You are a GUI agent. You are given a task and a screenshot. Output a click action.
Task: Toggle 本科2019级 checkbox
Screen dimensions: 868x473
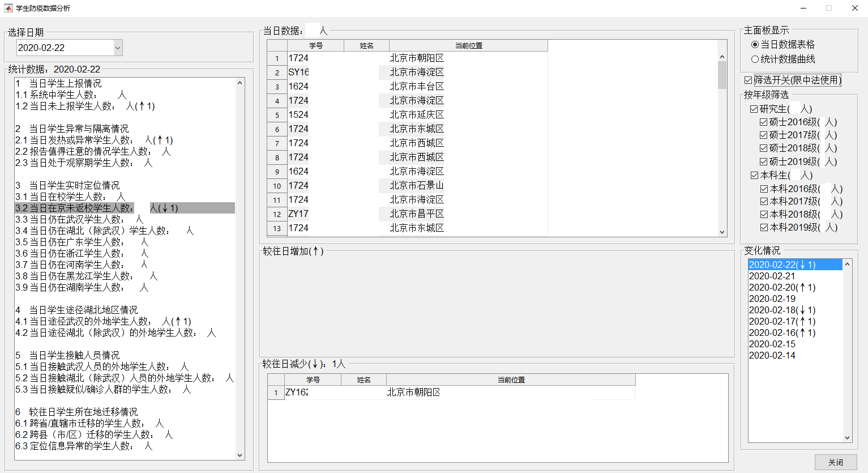(x=764, y=227)
